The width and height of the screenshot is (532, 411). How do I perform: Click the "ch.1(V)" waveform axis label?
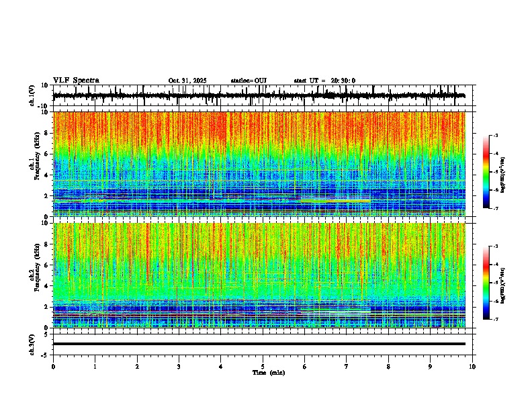[32, 95]
